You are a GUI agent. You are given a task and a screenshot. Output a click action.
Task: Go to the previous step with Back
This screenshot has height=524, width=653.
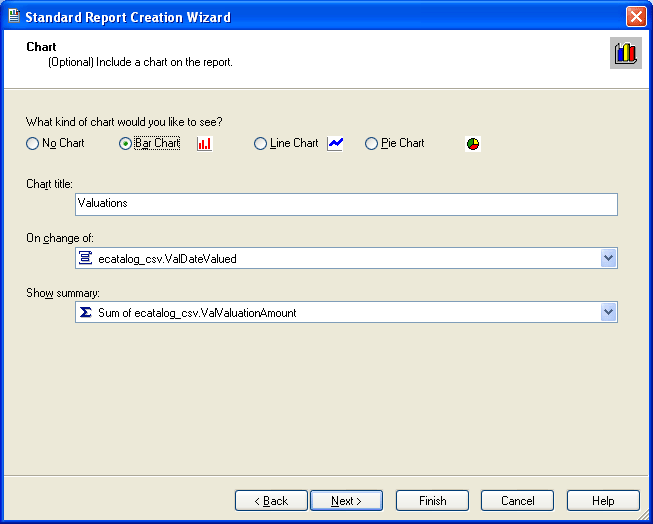pyautogui.click(x=271, y=500)
